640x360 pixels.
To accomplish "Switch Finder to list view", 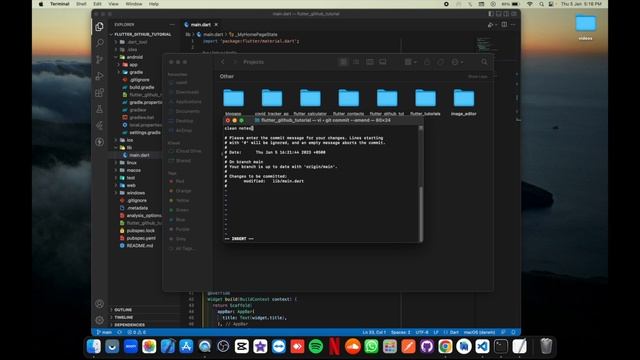I will [x=356, y=62].
